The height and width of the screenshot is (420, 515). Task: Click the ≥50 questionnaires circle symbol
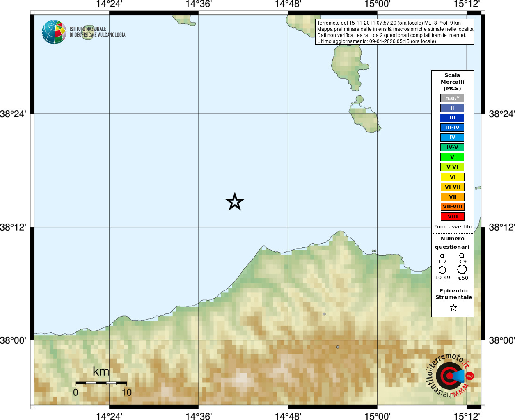click(x=462, y=269)
